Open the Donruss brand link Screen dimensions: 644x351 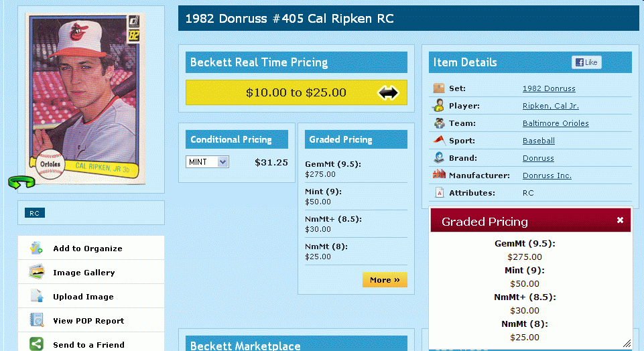coord(538,158)
